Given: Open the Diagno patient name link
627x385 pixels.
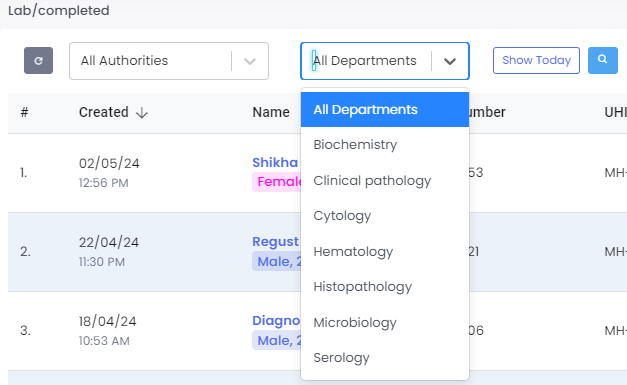Looking at the screenshot, I should pos(276,321).
